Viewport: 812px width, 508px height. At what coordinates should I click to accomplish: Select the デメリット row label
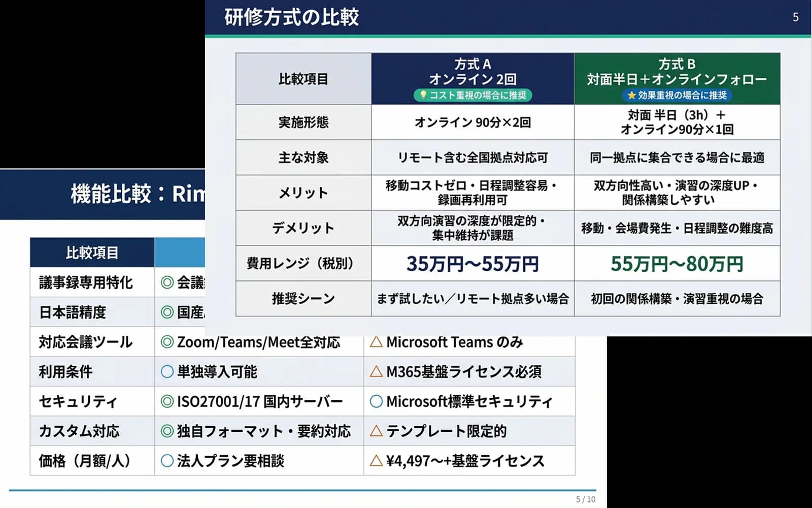(303, 228)
